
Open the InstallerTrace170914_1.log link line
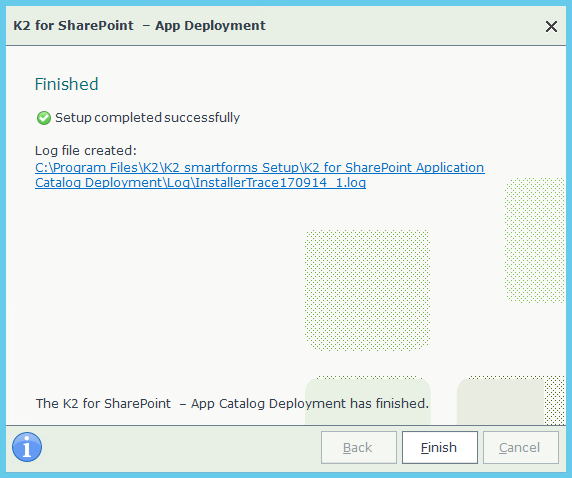(200, 182)
